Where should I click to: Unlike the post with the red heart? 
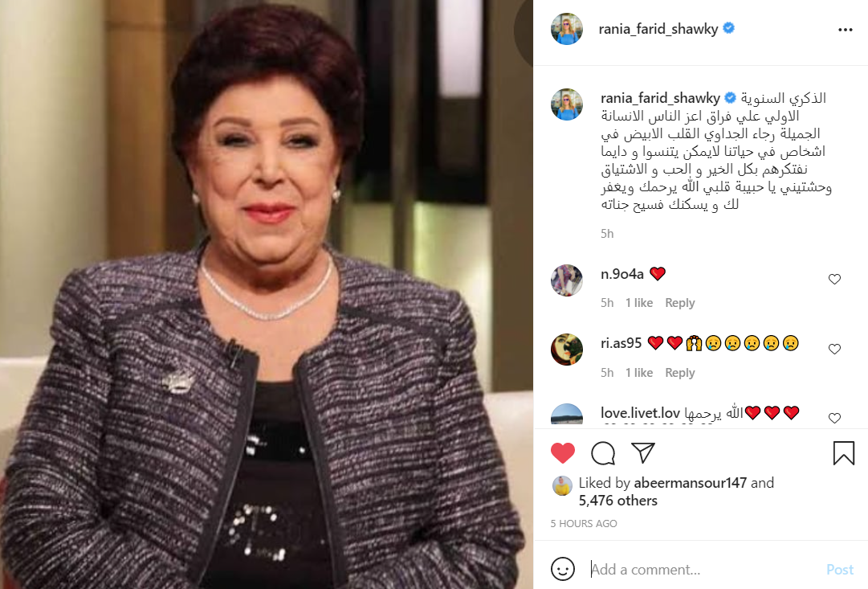563,453
